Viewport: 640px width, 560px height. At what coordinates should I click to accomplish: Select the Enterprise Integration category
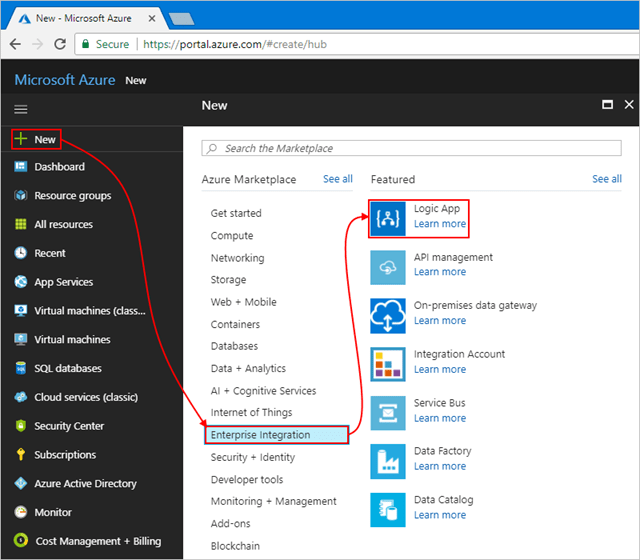(276, 435)
